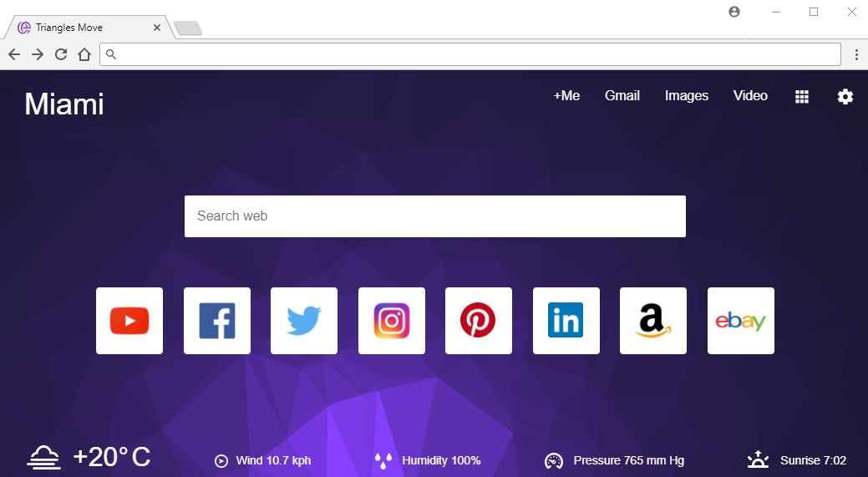Maximize the browser window
The width and height of the screenshot is (868, 477).
[814, 12]
